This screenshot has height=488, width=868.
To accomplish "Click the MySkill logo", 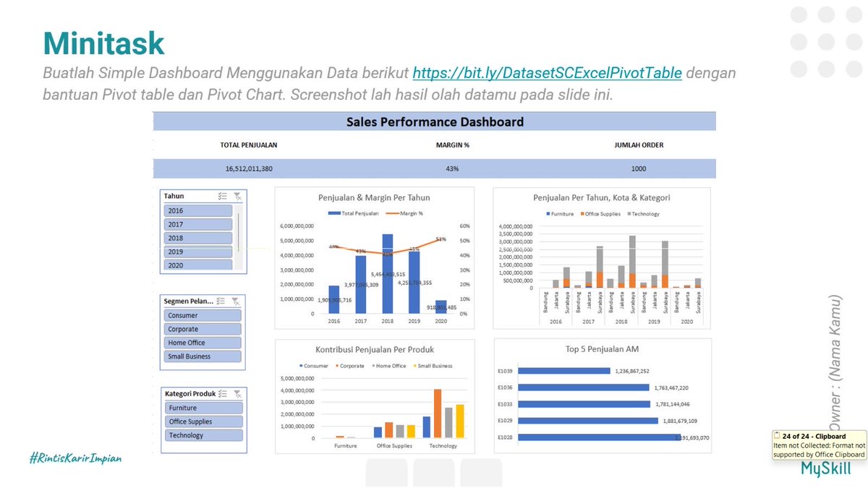I will [x=825, y=468].
